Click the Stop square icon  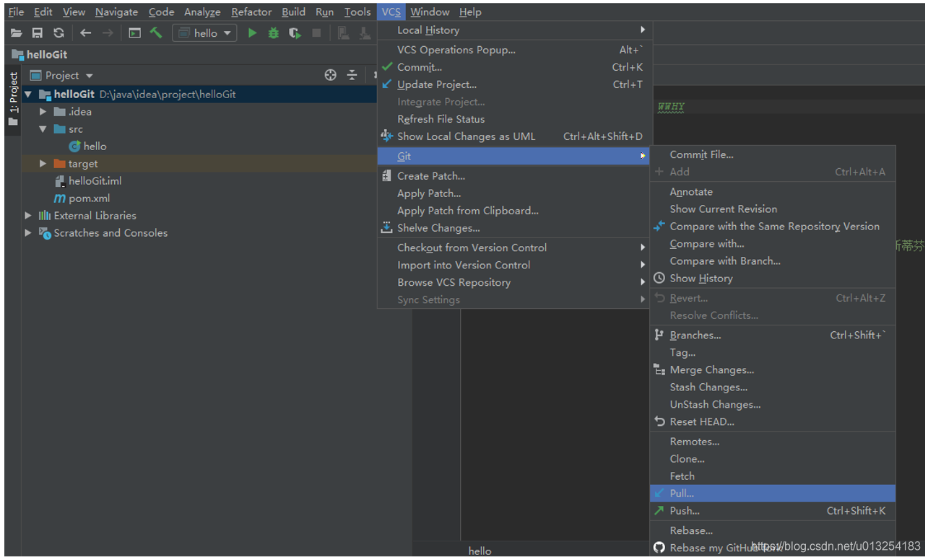tap(316, 33)
